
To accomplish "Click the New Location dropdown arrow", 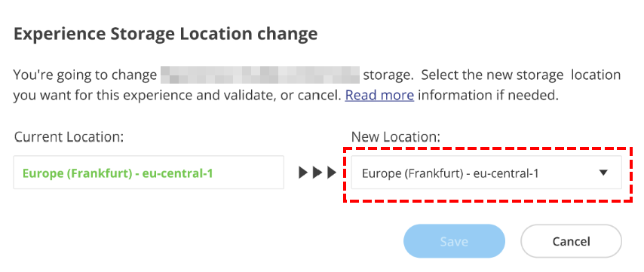I will 603,173.
